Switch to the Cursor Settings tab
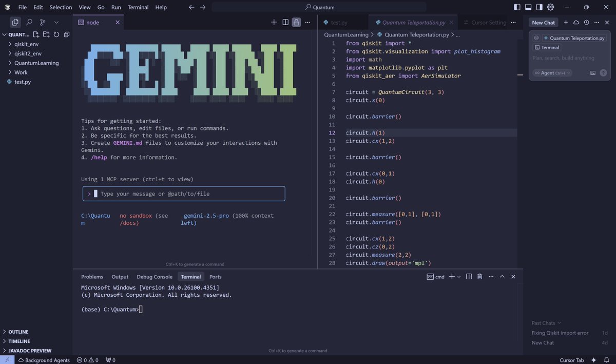Viewport: 616px width, 364px height. 485,23
